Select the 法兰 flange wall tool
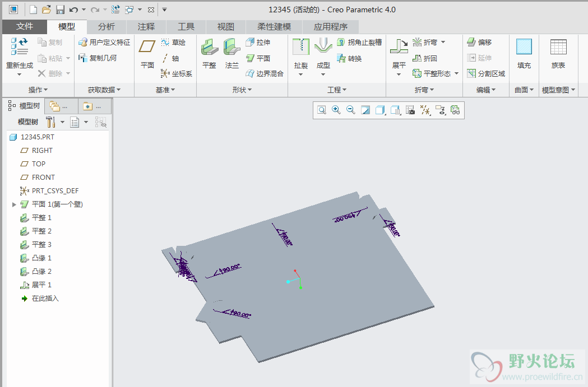This screenshot has width=588, height=387. [232, 54]
